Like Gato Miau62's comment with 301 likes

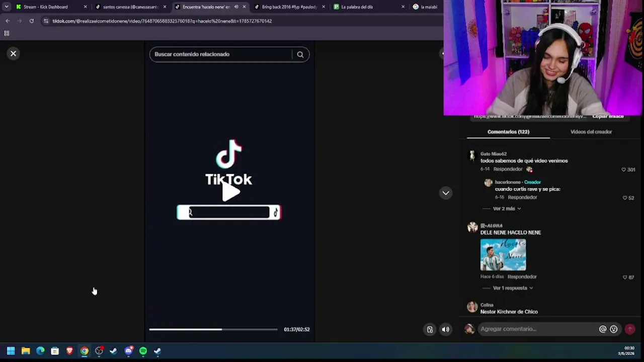tap(624, 169)
